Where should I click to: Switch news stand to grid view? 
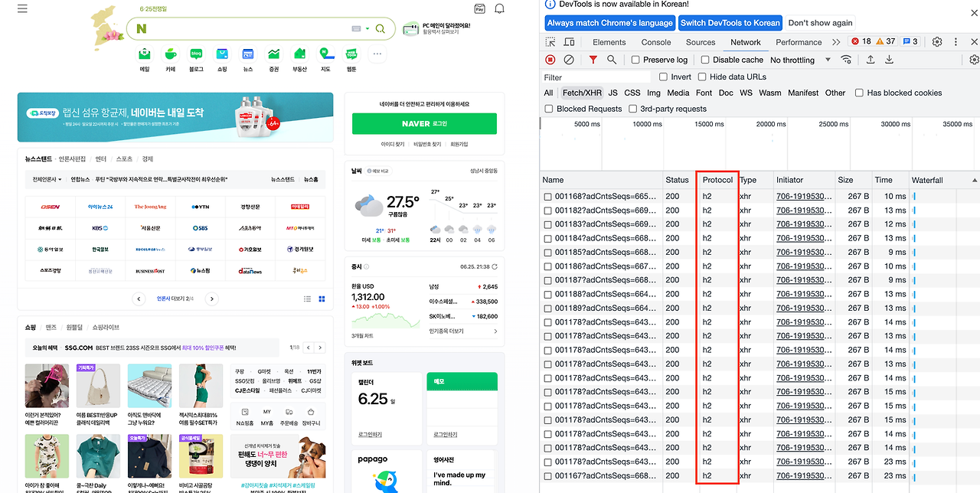click(x=322, y=299)
